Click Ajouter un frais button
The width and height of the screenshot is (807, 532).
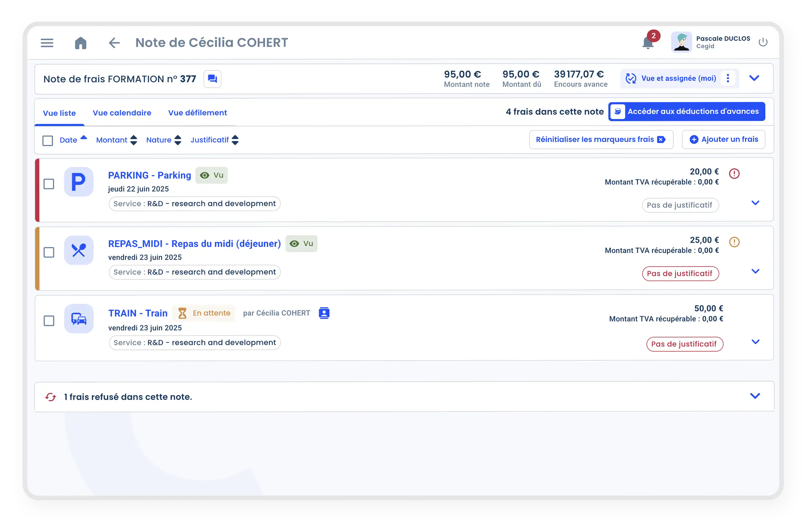point(723,139)
